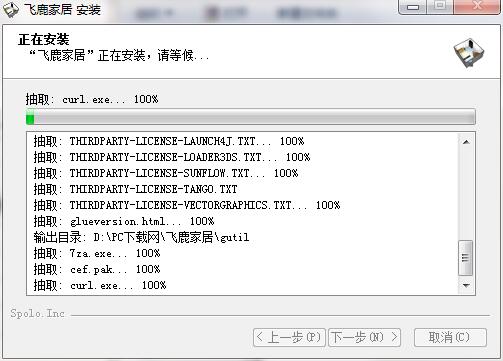Click the log list scroll up arrow
The height and width of the screenshot is (361, 503).
[x=466, y=142]
